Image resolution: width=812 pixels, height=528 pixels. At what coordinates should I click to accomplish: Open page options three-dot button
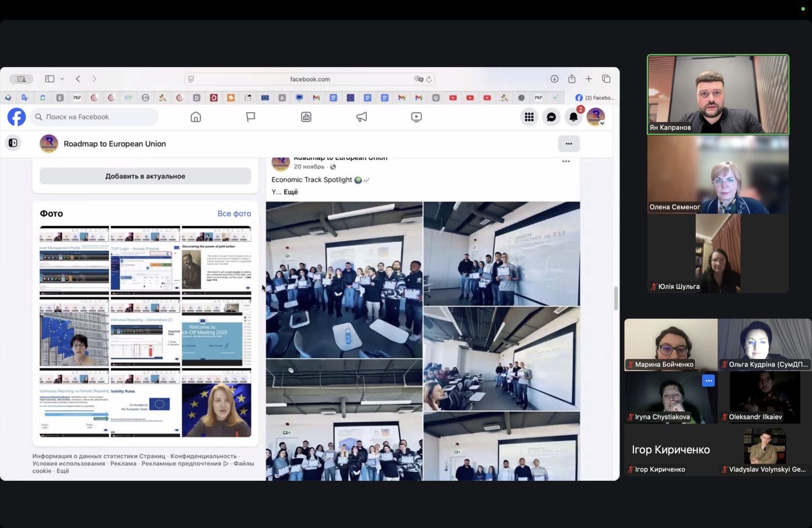[x=568, y=144]
